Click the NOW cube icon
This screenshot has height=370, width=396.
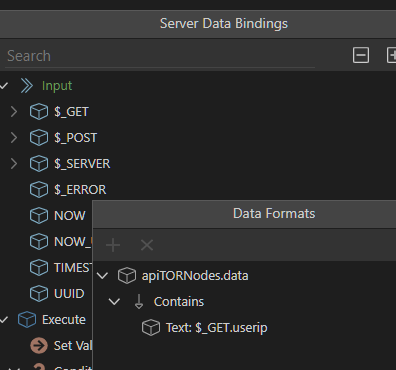coord(39,216)
